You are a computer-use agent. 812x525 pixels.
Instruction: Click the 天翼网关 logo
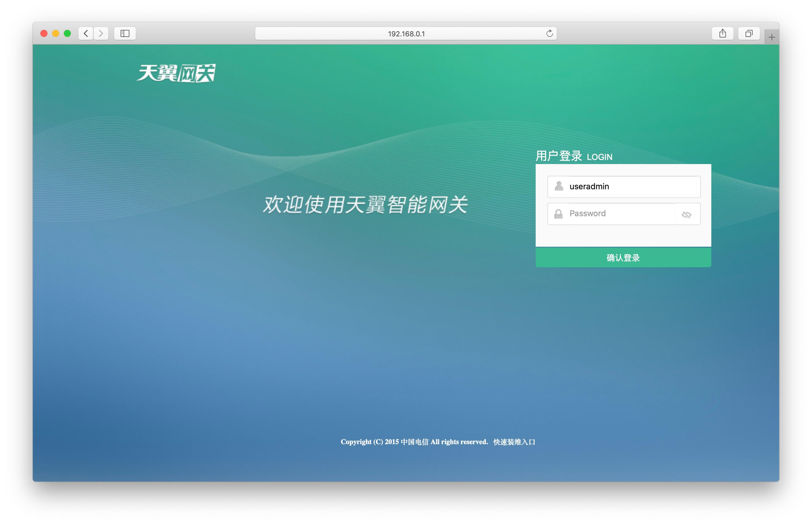tap(176, 73)
